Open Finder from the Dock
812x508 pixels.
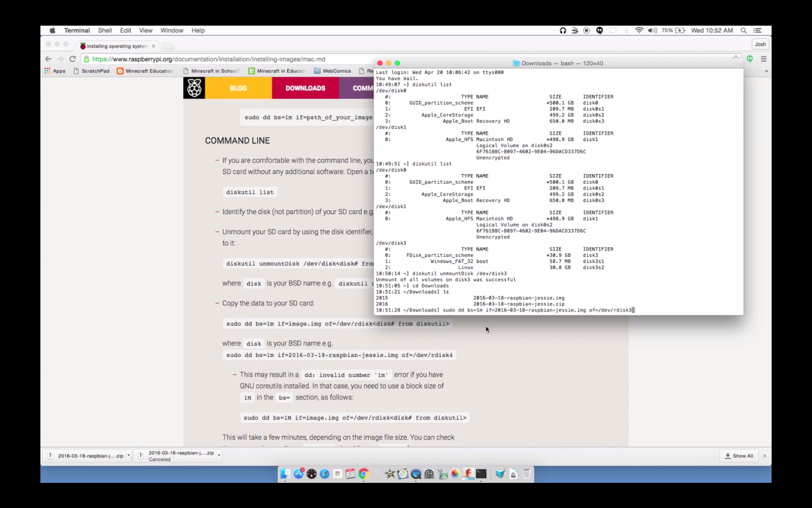pos(286,474)
